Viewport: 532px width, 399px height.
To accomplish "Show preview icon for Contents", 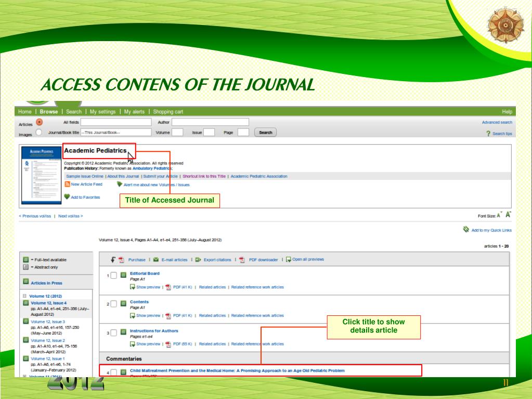I will [132, 316].
